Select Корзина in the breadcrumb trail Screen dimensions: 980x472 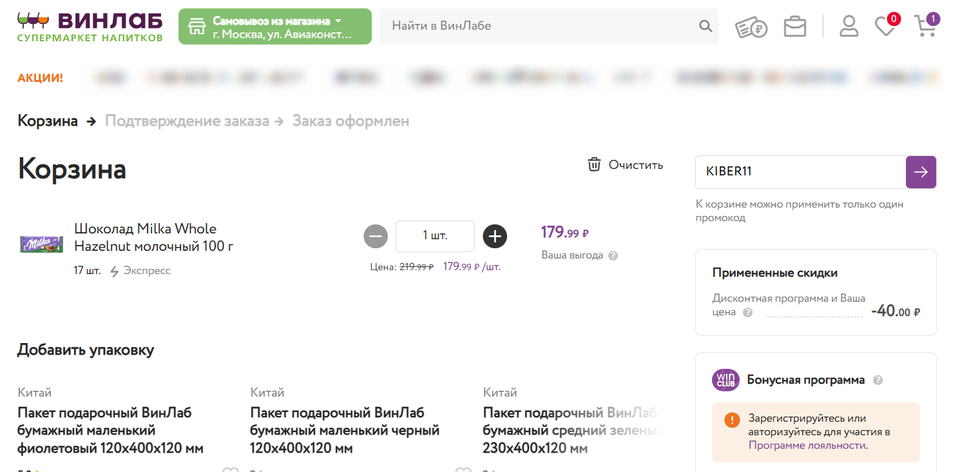pos(47,121)
